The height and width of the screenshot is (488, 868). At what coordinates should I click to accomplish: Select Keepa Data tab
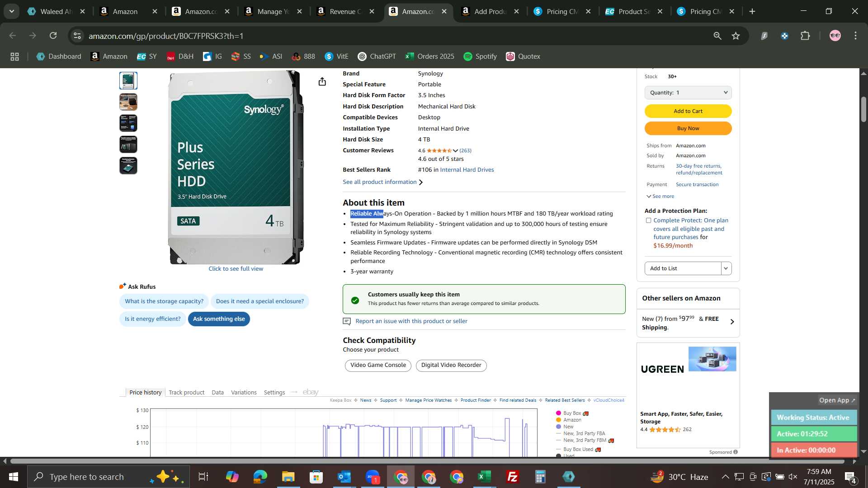point(217,392)
